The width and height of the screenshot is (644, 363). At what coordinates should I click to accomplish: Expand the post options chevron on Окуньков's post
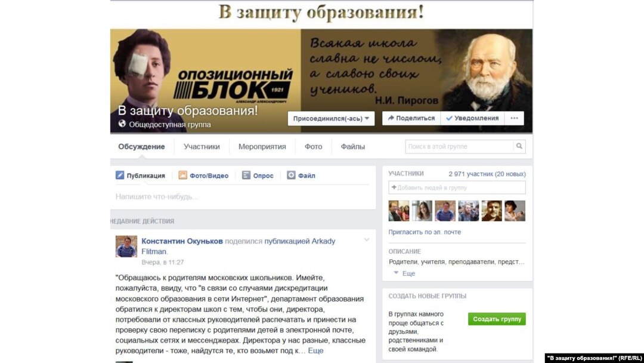tap(366, 239)
